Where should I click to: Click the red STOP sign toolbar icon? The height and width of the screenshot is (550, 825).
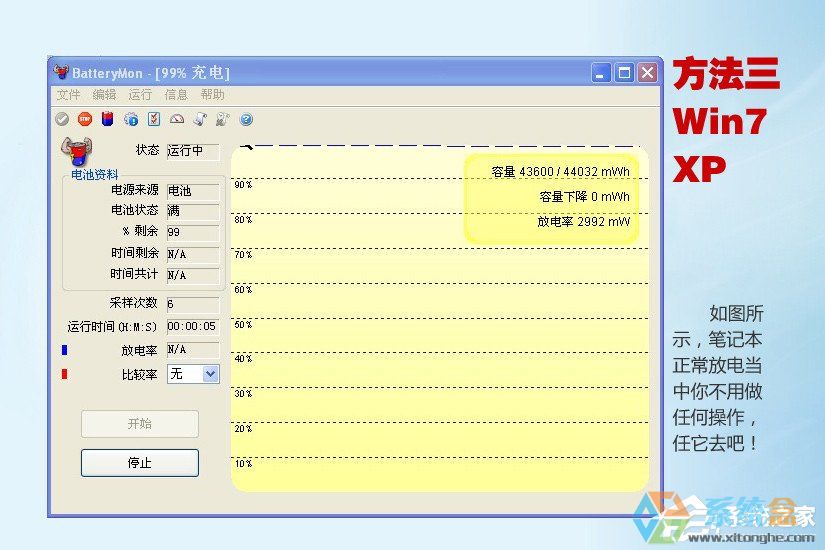click(85, 119)
